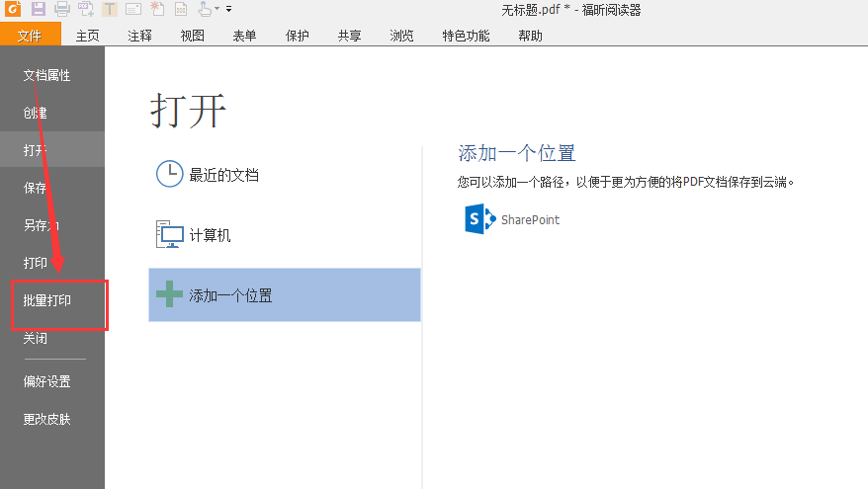Click the clock icon for recent documents
This screenshot has height=489, width=868.
(x=169, y=174)
